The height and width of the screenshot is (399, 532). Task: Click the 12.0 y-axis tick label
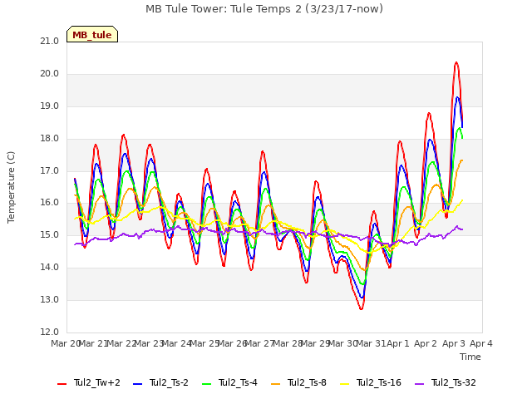pyautogui.click(x=50, y=332)
